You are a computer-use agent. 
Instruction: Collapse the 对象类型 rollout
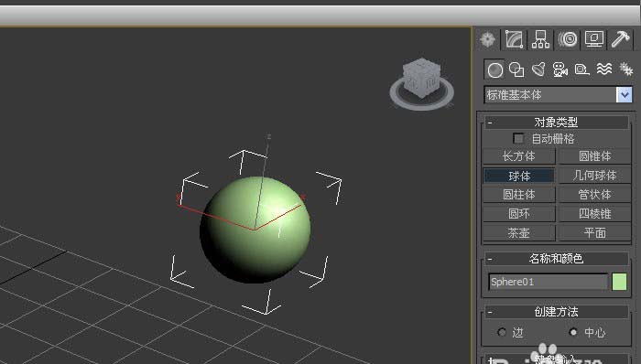557,122
